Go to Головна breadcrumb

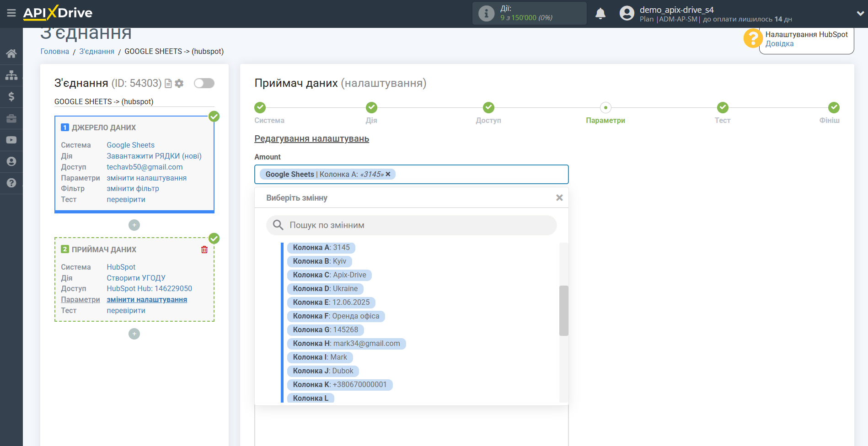click(55, 52)
